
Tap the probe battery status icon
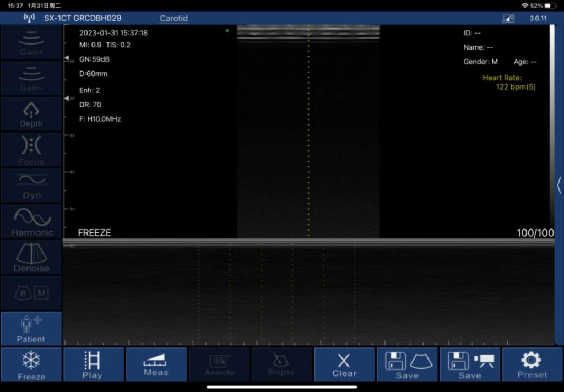click(x=508, y=18)
